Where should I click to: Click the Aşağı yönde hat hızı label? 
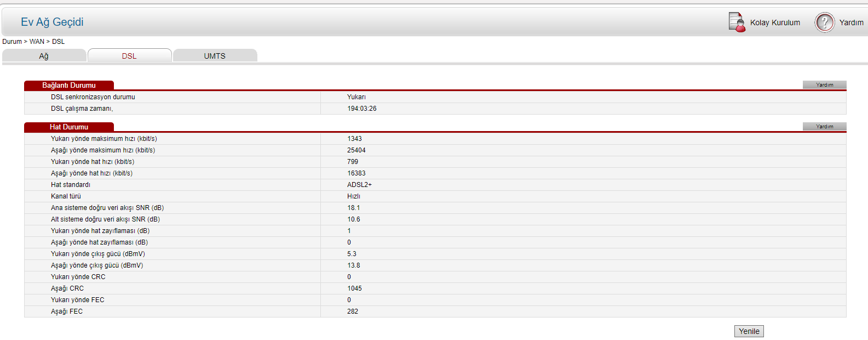click(91, 173)
